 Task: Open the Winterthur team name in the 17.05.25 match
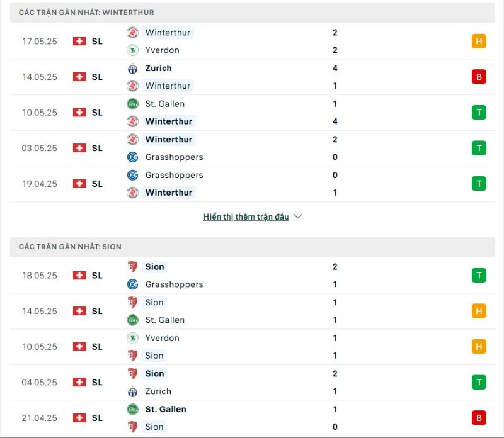point(168,33)
